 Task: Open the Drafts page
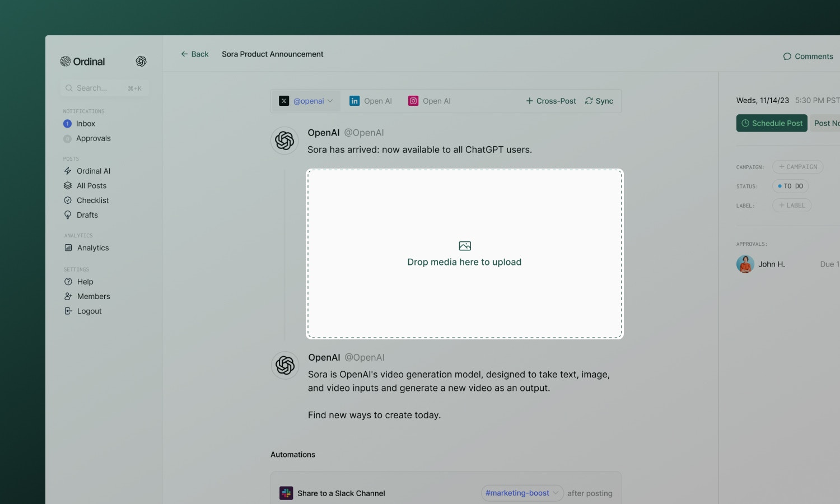click(81, 215)
